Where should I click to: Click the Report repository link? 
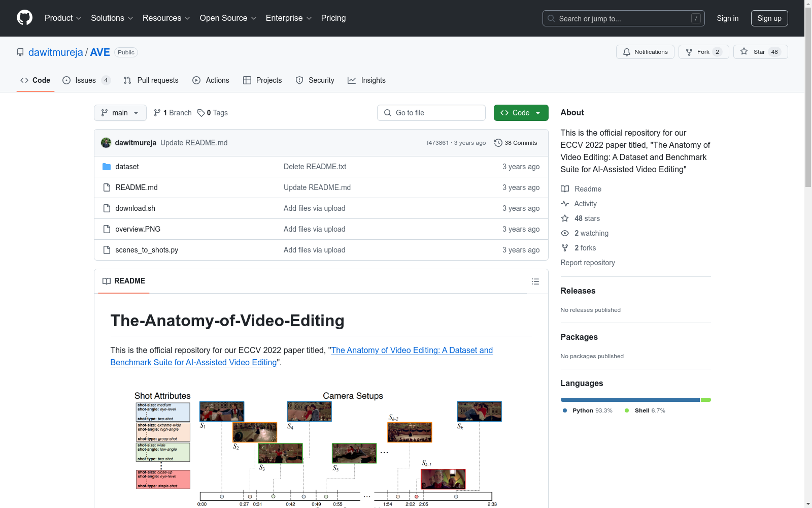pyautogui.click(x=588, y=263)
